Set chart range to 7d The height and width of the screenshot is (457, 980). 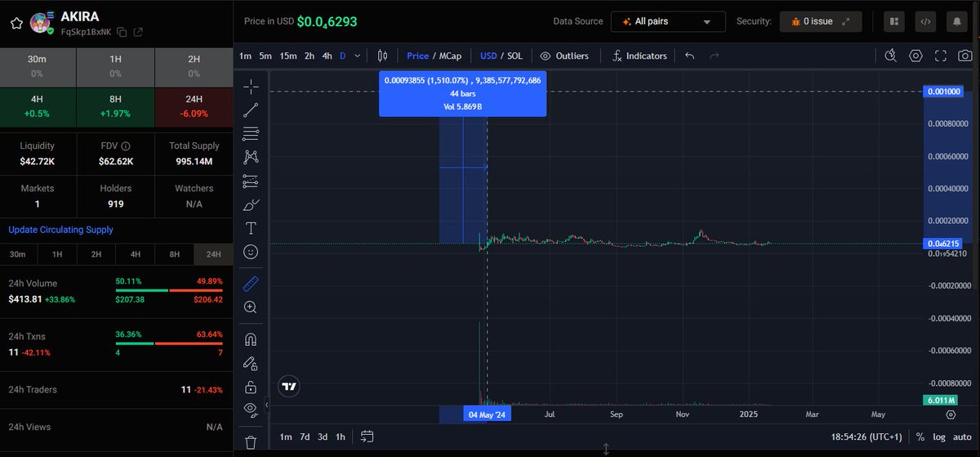(x=304, y=437)
